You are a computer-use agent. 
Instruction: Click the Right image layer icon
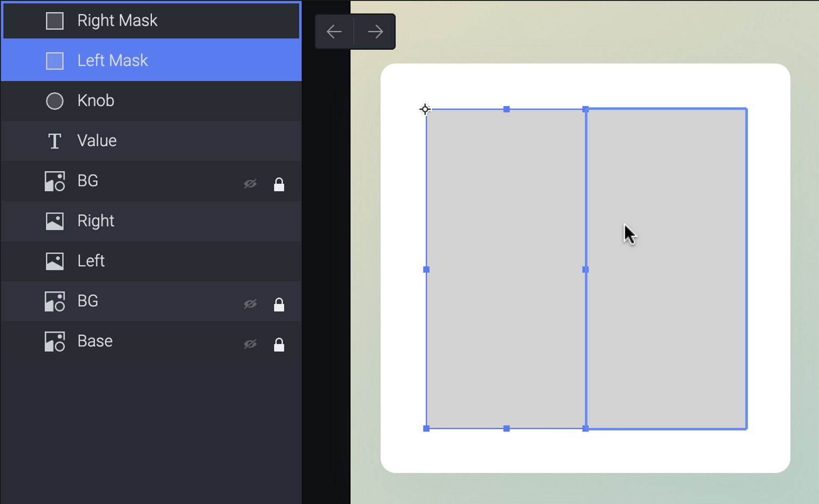point(55,221)
